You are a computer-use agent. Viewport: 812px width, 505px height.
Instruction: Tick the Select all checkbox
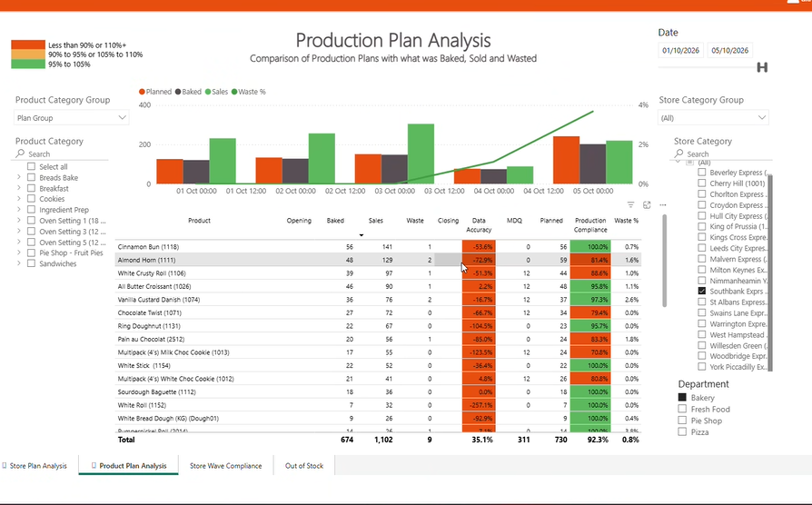point(32,166)
